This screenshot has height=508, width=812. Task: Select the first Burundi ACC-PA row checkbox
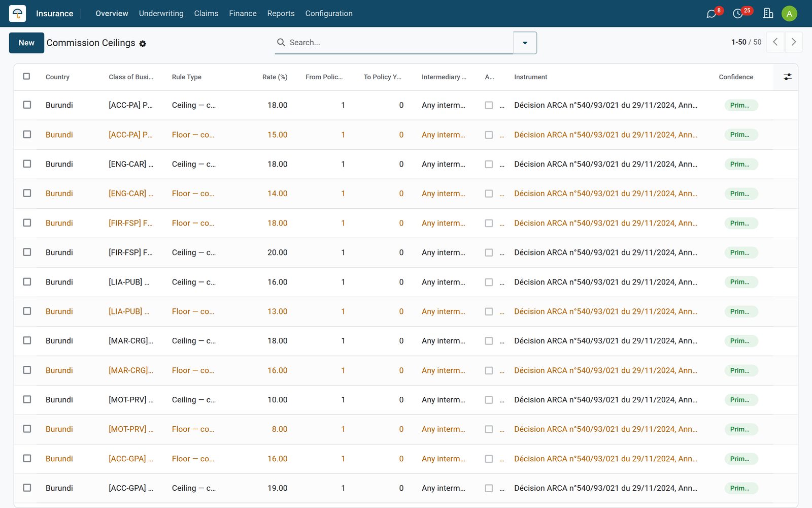click(27, 105)
